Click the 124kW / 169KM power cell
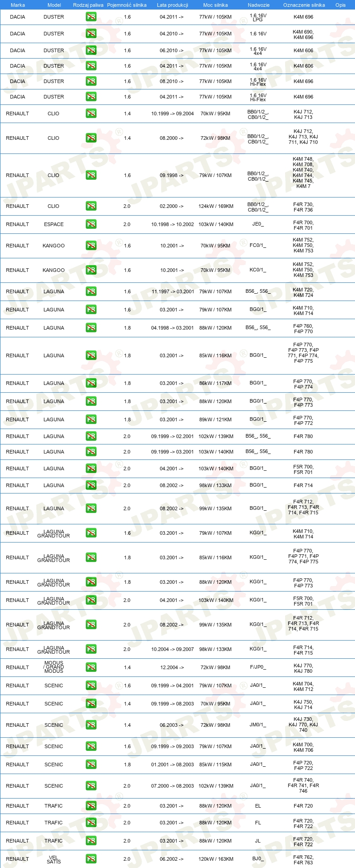The width and height of the screenshot is (355, 868). 216,206
